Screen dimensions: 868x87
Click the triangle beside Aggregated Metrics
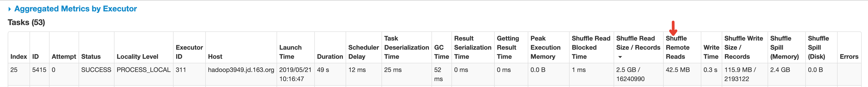10,9
